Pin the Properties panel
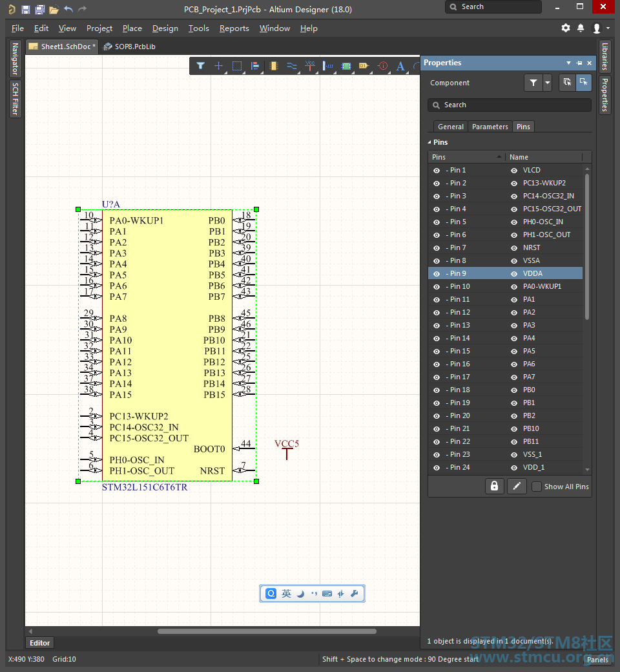 (579, 63)
